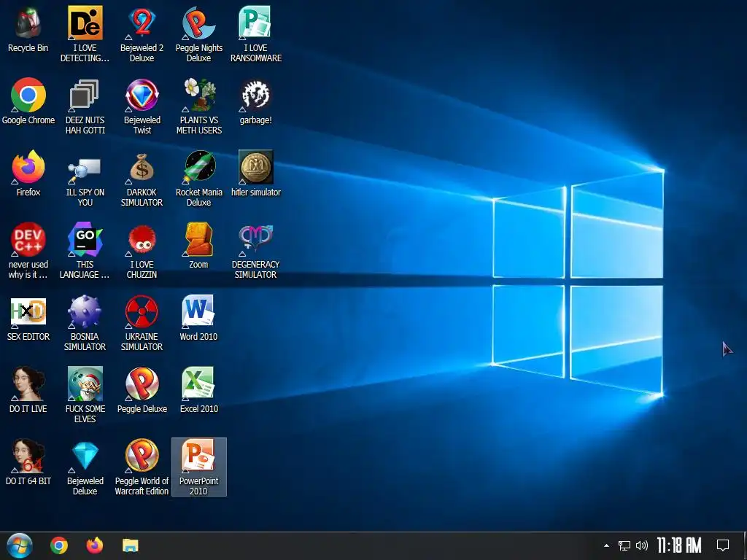Open File Explorer from the taskbar
747x560 pixels.
pos(130,545)
